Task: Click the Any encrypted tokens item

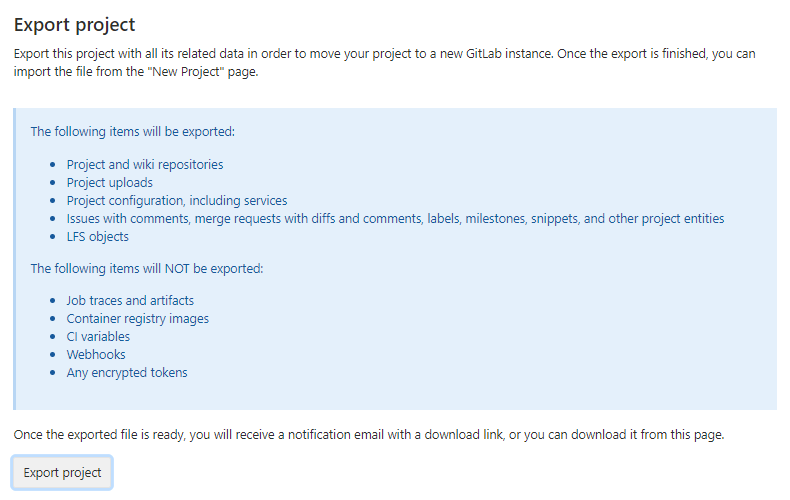Action: (127, 373)
